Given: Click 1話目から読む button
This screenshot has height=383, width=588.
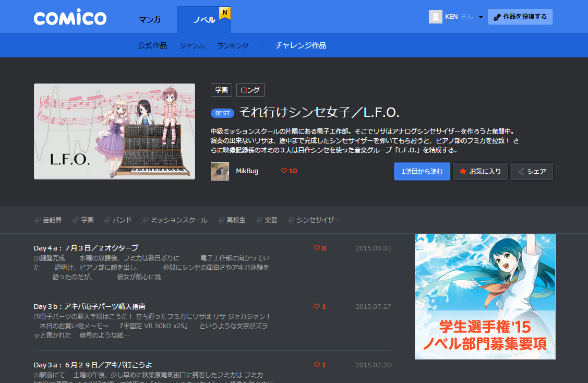Looking at the screenshot, I should tap(422, 172).
